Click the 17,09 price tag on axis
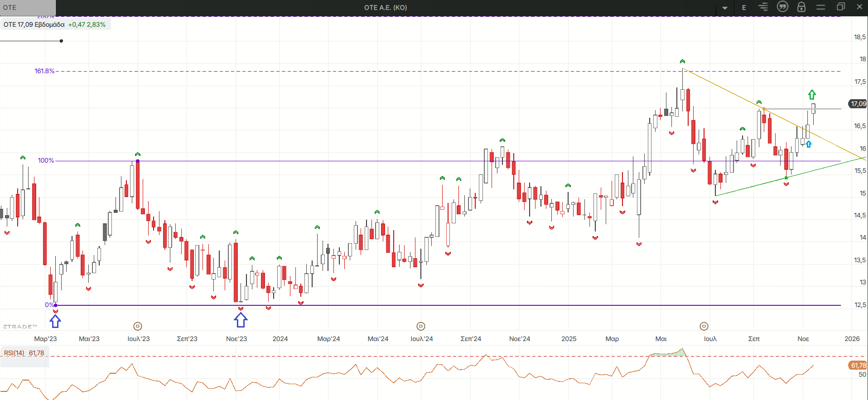The width and height of the screenshot is (868, 400). 858,104
